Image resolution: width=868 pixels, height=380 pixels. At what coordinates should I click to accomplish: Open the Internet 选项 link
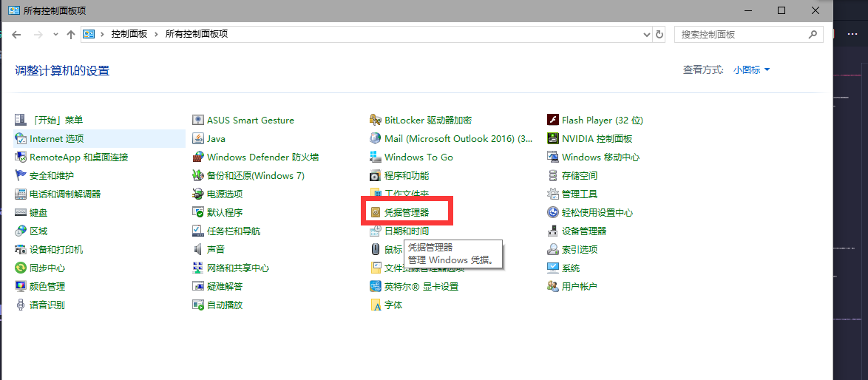click(x=56, y=139)
